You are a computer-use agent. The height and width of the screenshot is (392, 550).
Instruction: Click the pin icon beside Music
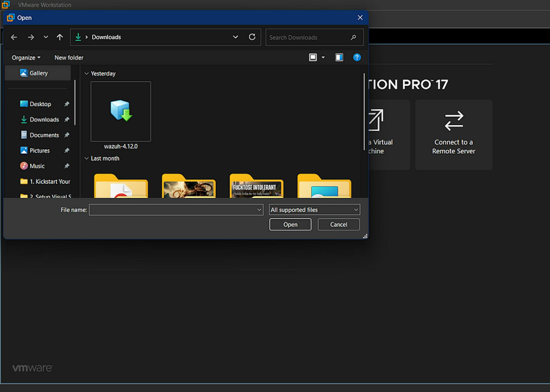pos(67,166)
